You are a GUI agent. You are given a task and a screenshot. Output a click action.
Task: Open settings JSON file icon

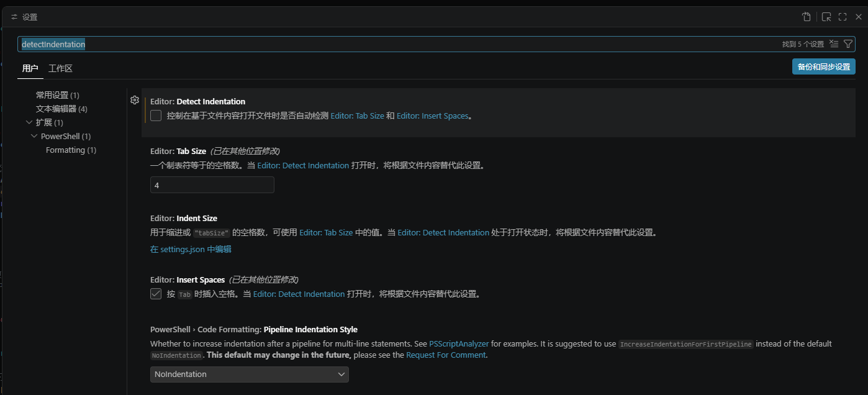(807, 17)
